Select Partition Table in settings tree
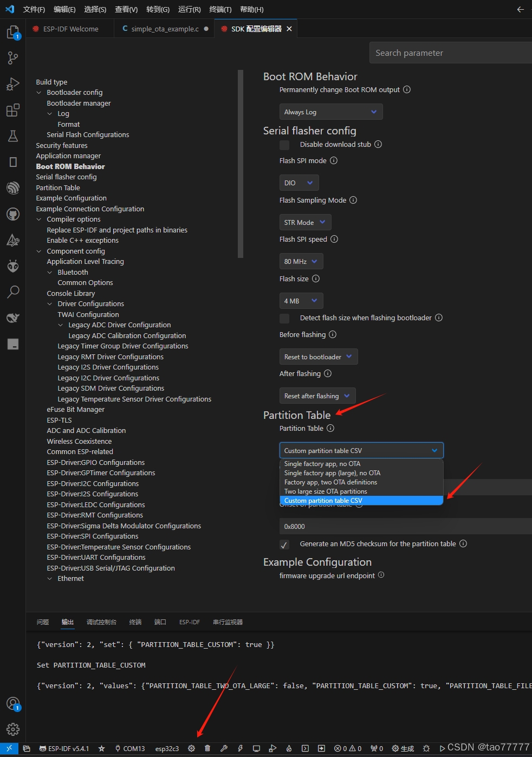Viewport: 532px width, 757px height. [58, 188]
